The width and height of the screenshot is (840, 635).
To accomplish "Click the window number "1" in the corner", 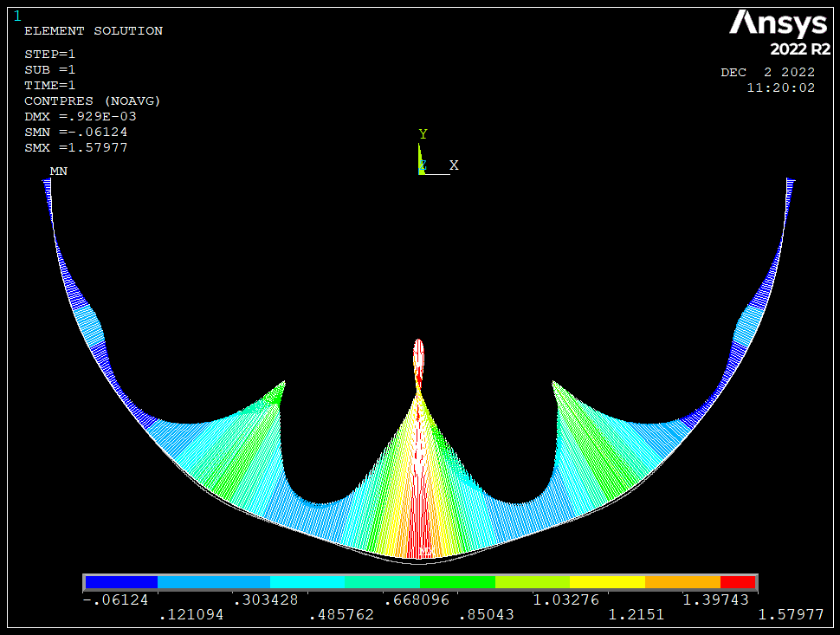I will click(x=17, y=16).
